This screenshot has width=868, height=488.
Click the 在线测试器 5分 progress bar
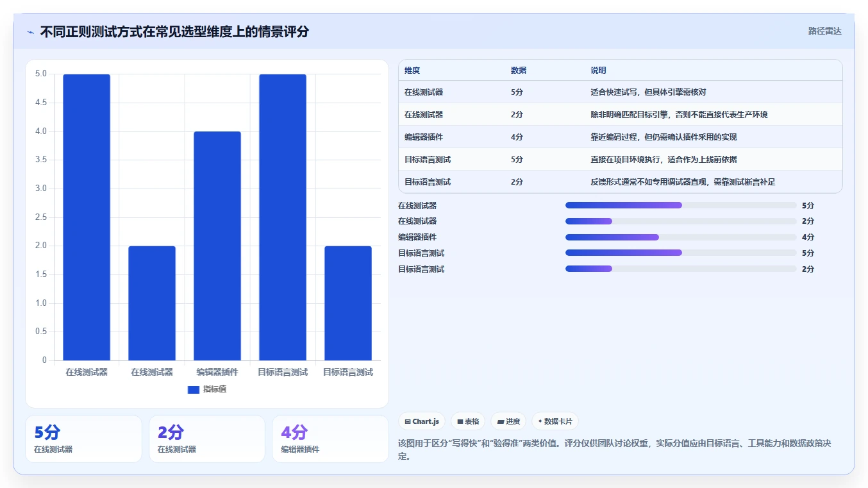point(681,205)
